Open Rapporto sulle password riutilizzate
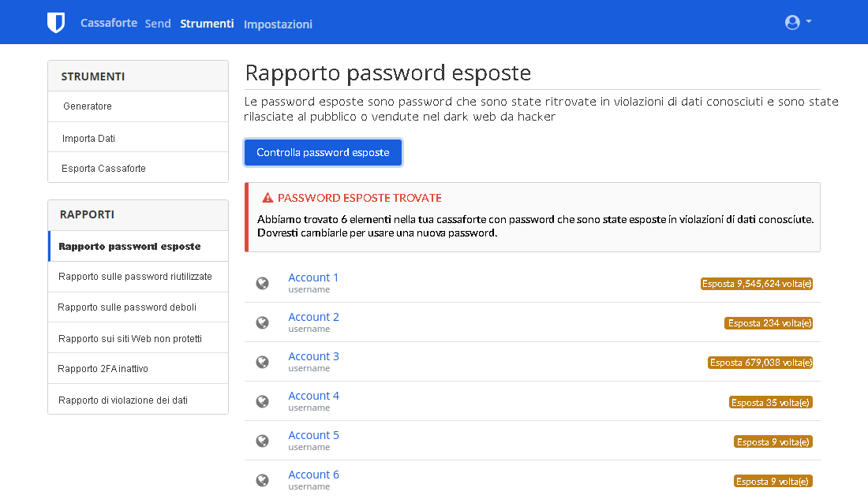 point(137,276)
